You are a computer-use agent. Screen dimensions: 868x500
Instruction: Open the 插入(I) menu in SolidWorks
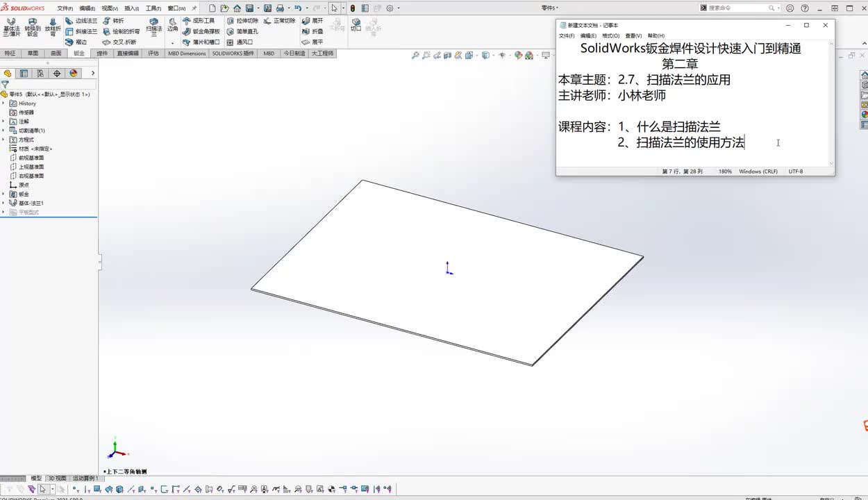coord(131,8)
